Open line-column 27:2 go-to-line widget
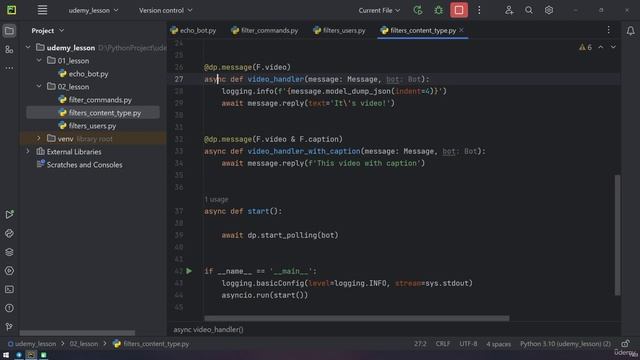Screen dimensions: 640x360 420,344
